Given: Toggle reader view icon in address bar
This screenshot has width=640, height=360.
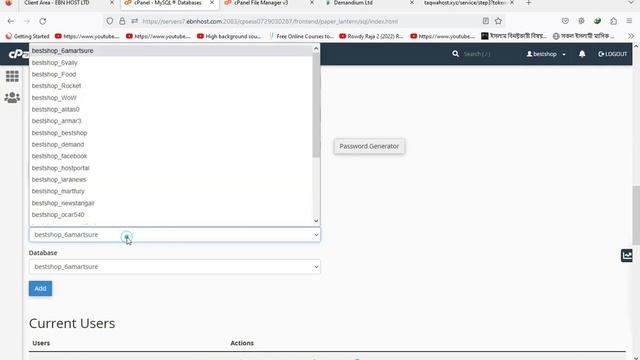Looking at the screenshot, I should coord(486,21).
